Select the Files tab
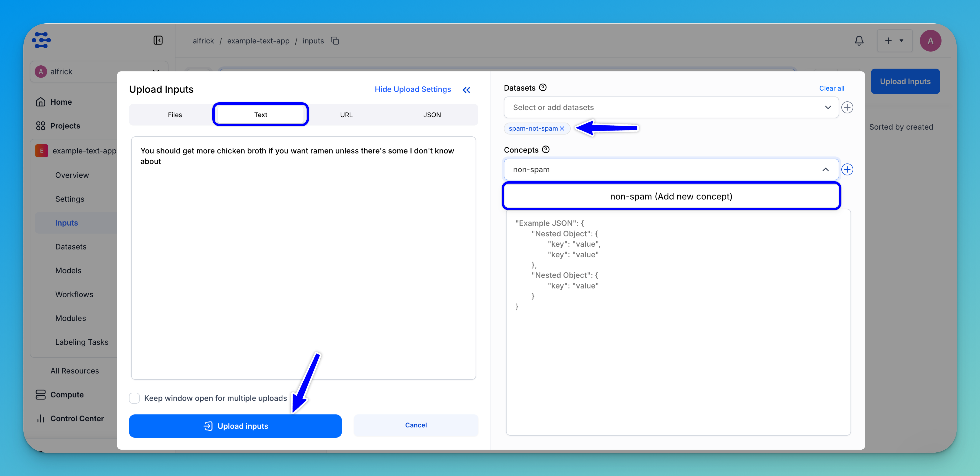The width and height of the screenshot is (980, 476). click(175, 115)
